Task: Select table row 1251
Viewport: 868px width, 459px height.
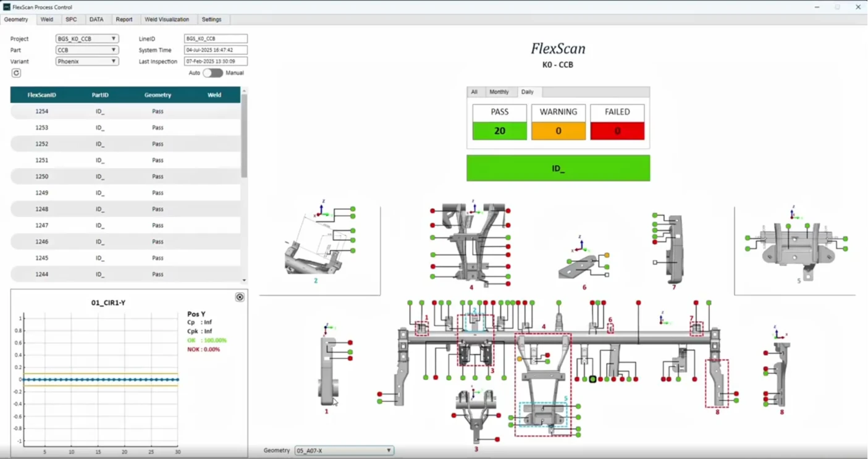Action: (x=125, y=160)
